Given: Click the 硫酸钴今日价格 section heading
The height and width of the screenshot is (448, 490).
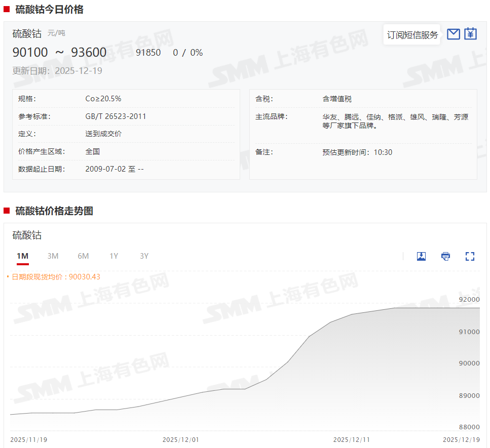Looking at the screenshot, I should tap(49, 9).
